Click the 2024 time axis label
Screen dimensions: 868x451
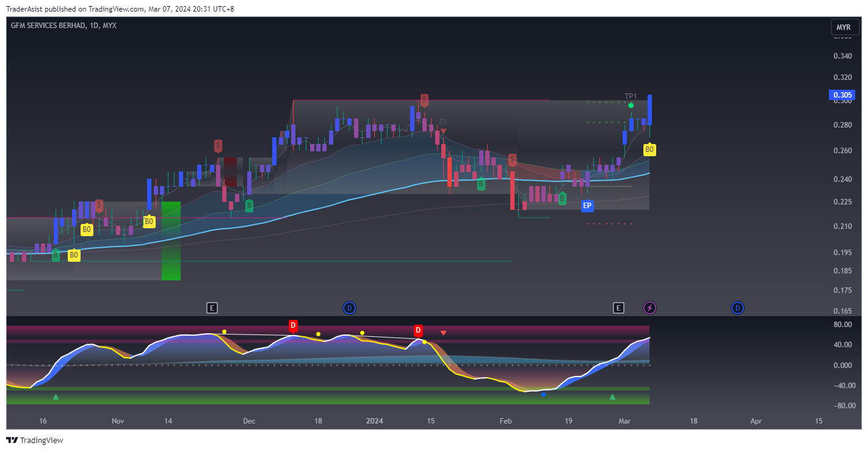pyautogui.click(x=375, y=421)
